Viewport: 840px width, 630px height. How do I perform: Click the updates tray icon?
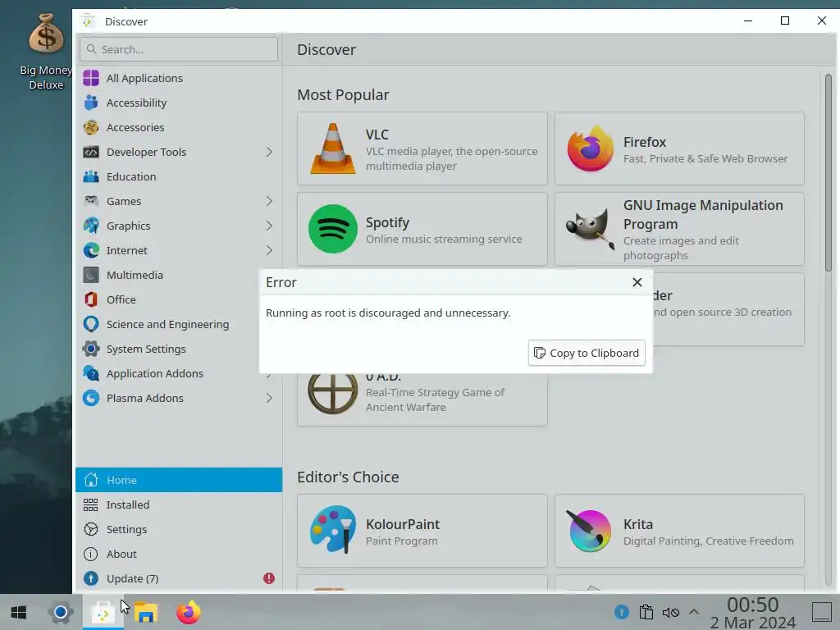[x=622, y=612]
